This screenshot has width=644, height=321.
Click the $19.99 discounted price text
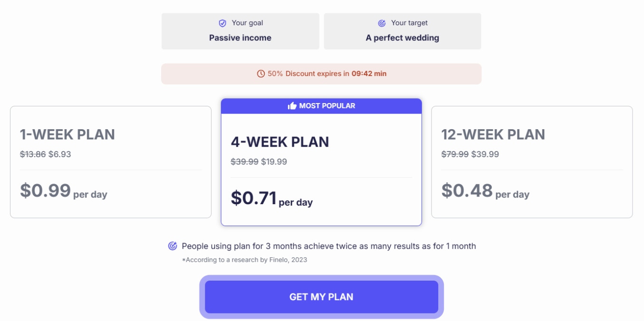click(x=274, y=162)
